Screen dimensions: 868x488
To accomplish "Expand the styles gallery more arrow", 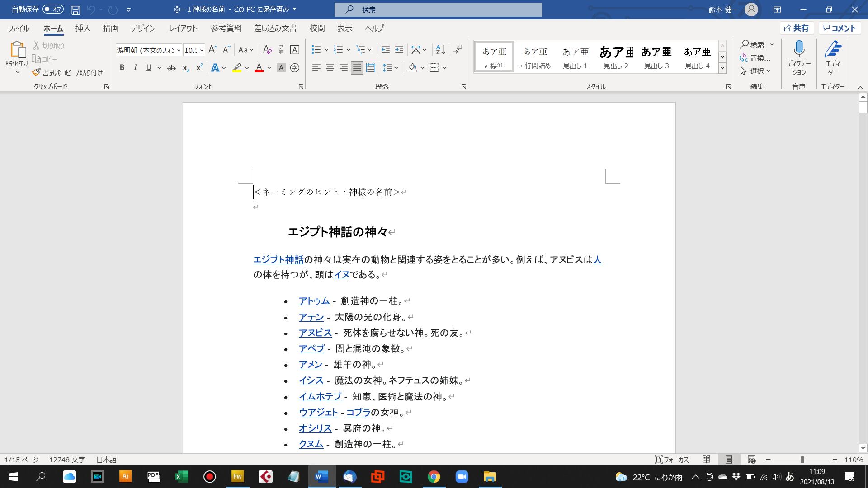I will pyautogui.click(x=722, y=68).
